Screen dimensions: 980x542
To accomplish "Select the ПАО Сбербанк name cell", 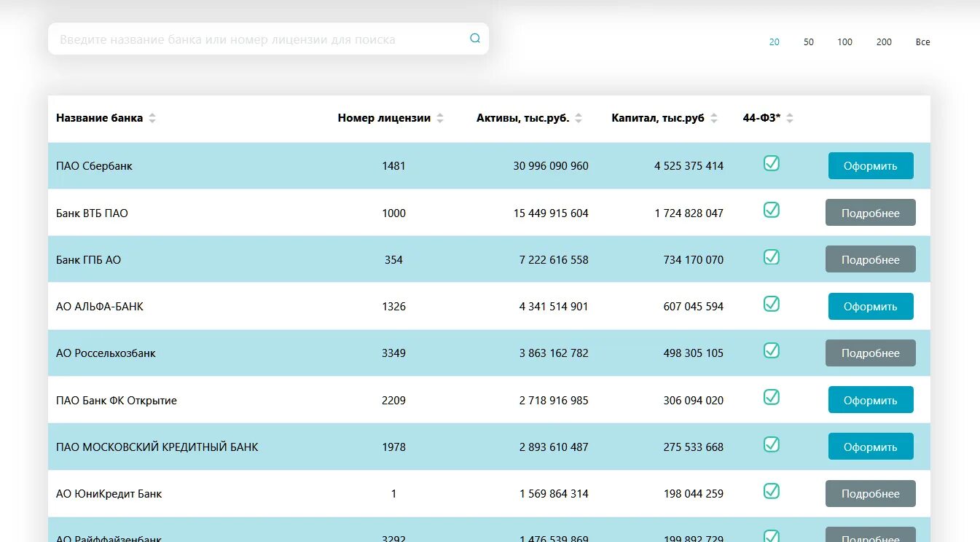I will [x=94, y=166].
